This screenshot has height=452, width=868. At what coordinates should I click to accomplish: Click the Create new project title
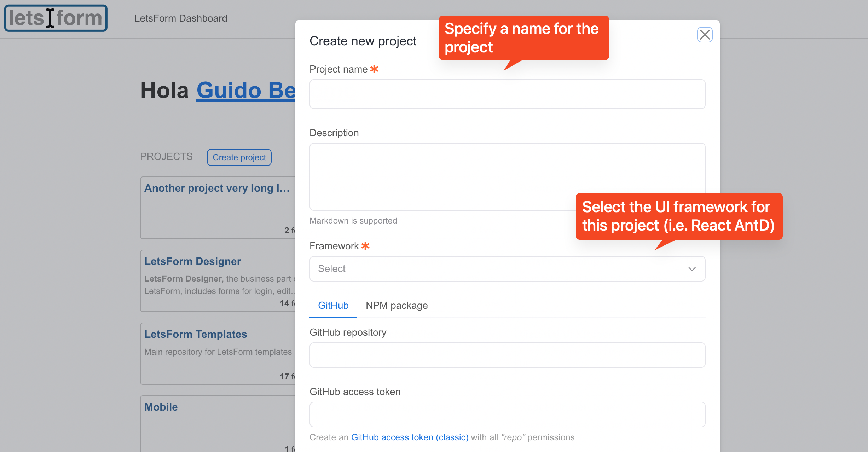(x=363, y=41)
